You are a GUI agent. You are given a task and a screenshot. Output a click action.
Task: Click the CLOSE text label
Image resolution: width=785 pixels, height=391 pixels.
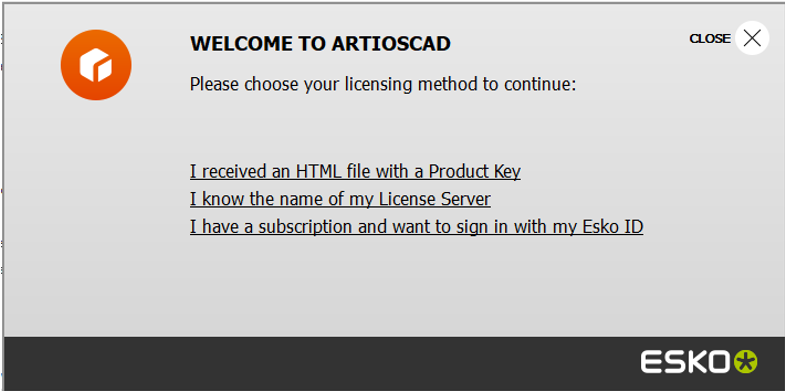coord(709,39)
